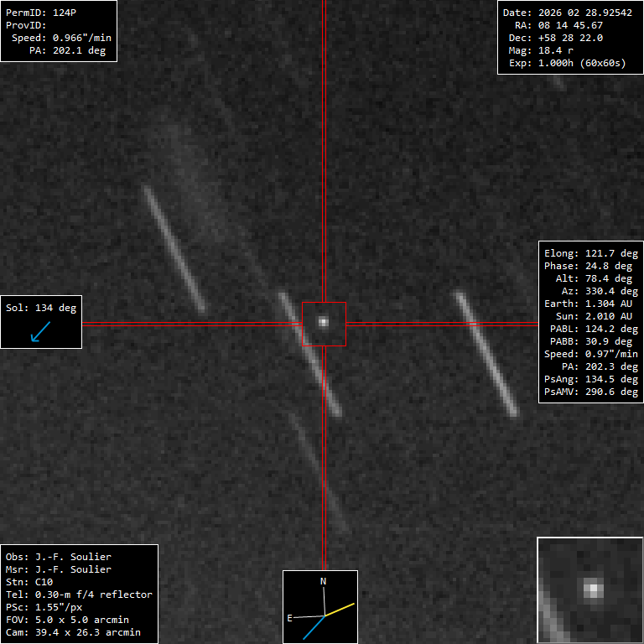Select the Elong 121.7 deg entry
The image size is (644, 644).
pos(589,253)
